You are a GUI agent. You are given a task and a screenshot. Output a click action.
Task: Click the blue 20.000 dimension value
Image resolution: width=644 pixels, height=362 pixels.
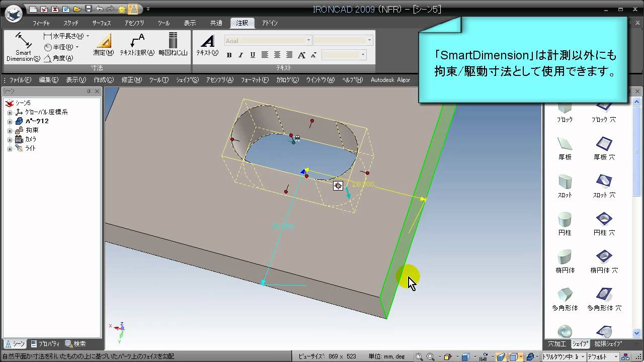coord(283,227)
